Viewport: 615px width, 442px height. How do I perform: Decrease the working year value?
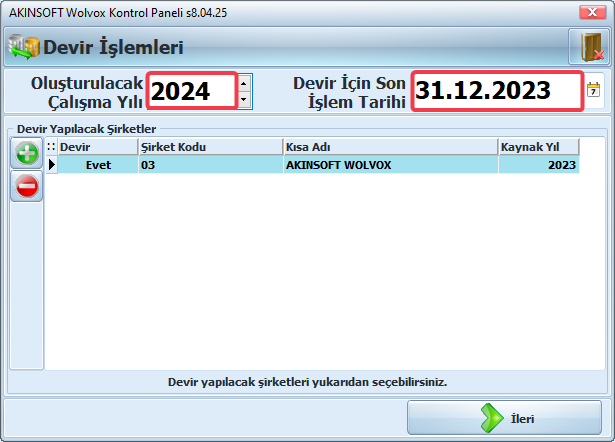(244, 100)
